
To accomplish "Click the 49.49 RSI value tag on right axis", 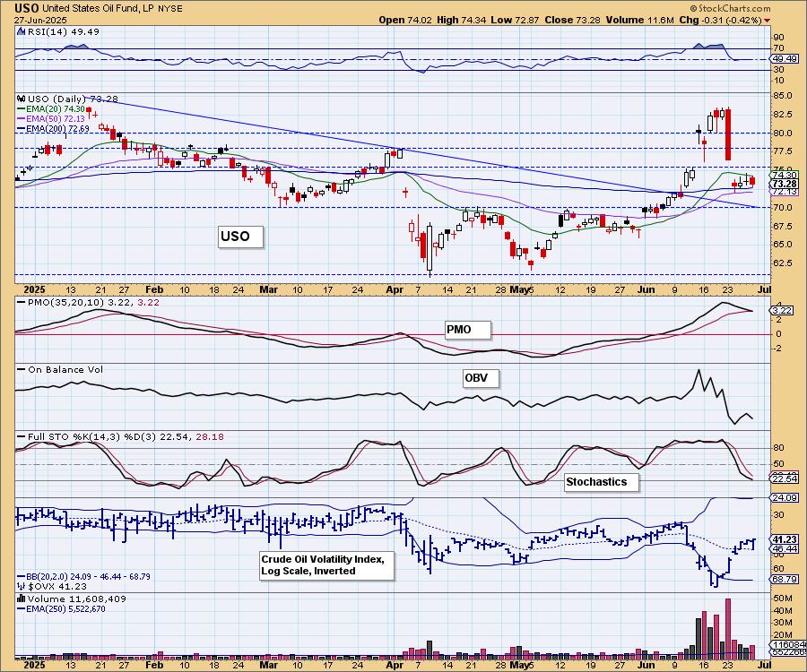I will click(x=785, y=59).
